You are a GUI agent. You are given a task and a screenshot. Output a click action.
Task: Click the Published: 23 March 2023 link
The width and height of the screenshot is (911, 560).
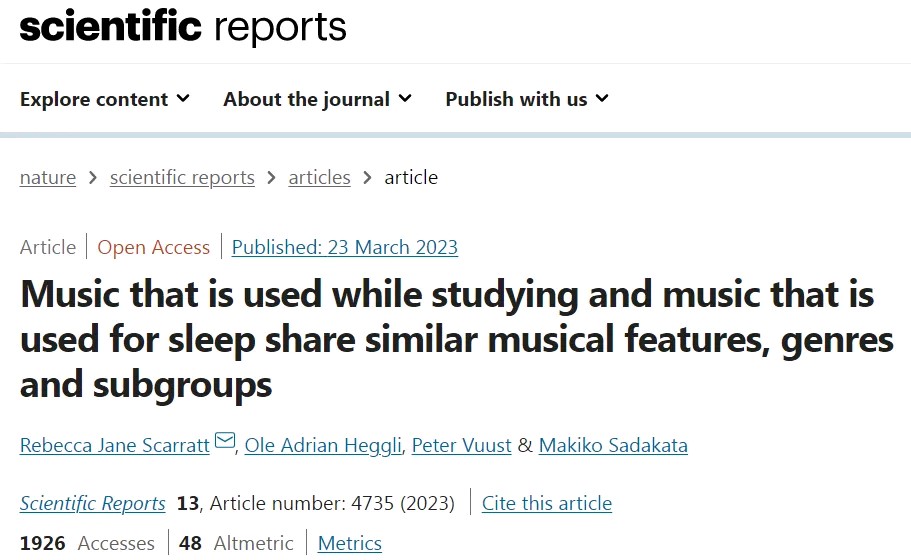[345, 247]
